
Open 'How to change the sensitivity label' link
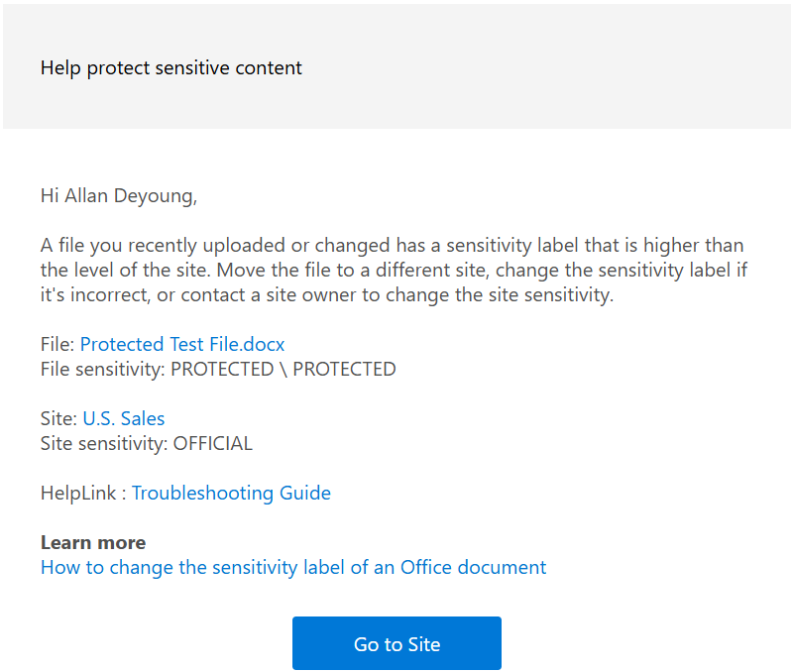[x=293, y=567]
